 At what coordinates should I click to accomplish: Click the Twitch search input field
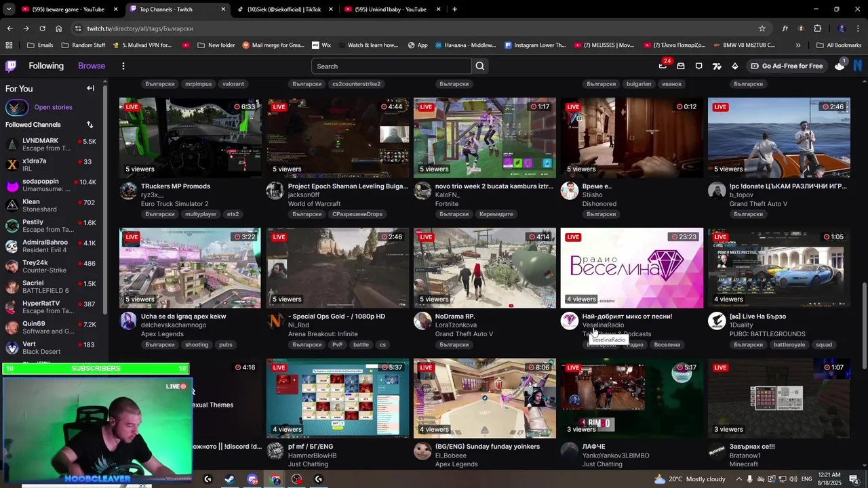coord(391,66)
